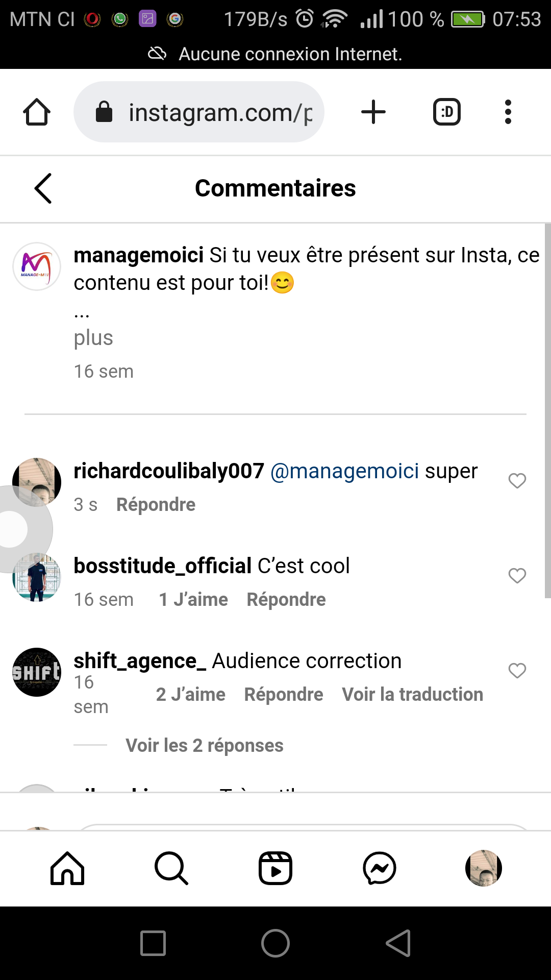Click 'Voir la traduction' on shift_agence_ comment

(412, 695)
